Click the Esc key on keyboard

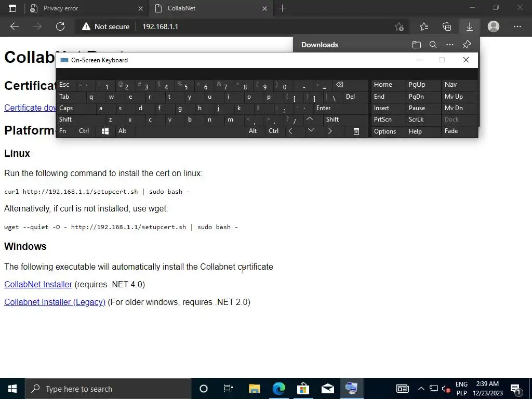(x=66, y=85)
